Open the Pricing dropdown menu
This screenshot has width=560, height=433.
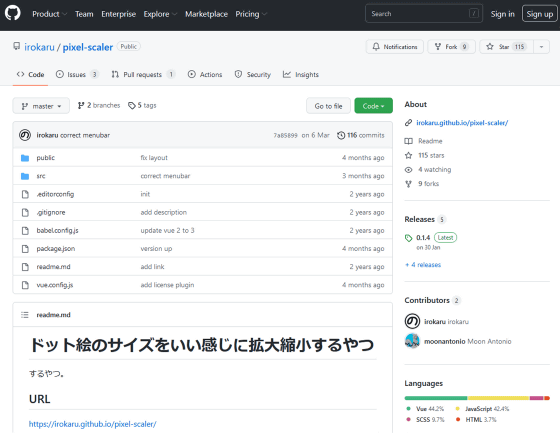point(251,14)
